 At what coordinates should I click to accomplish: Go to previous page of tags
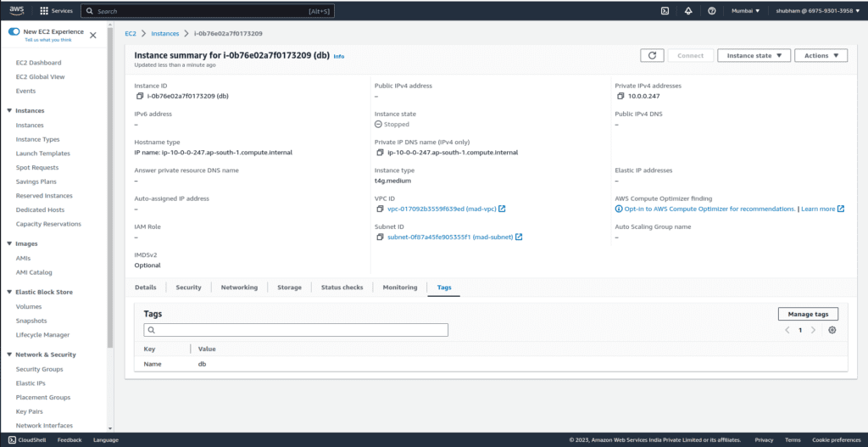pyautogui.click(x=787, y=330)
